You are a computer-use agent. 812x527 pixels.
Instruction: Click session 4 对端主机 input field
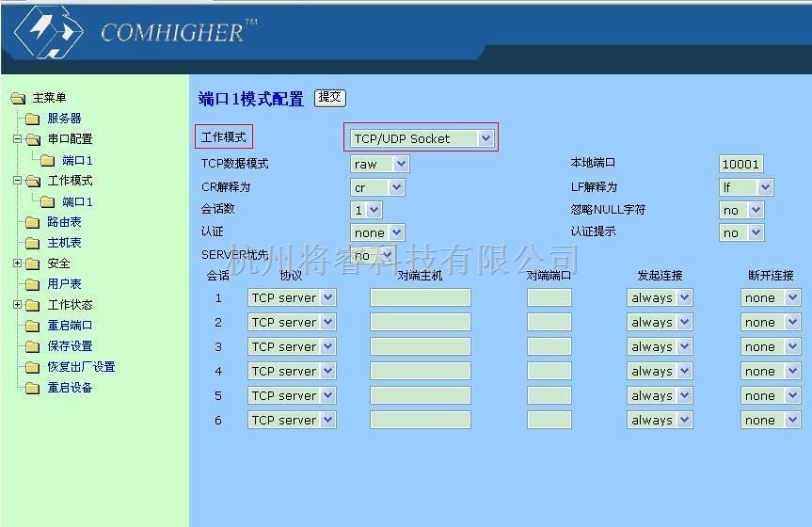pyautogui.click(x=421, y=371)
